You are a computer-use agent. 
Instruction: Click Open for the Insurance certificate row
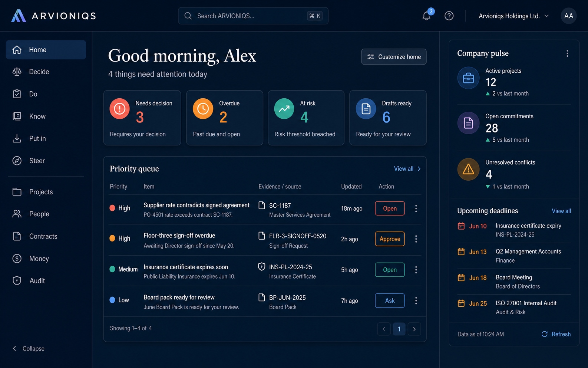(390, 270)
